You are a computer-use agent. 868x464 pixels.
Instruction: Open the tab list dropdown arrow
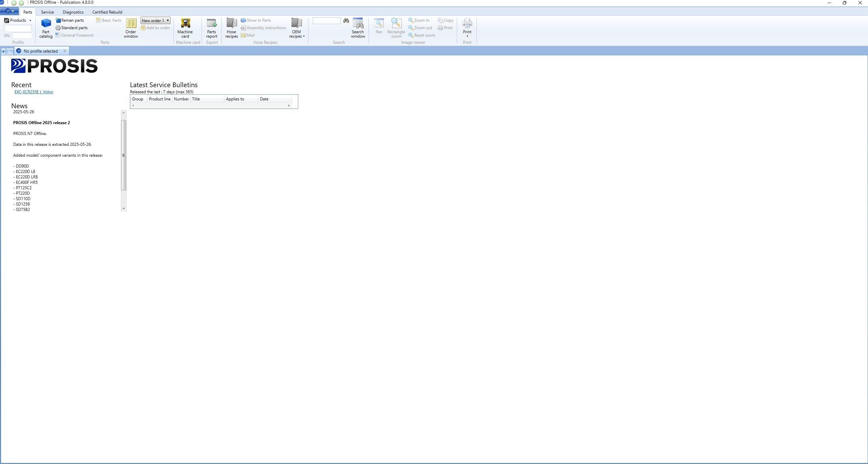pos(3,52)
